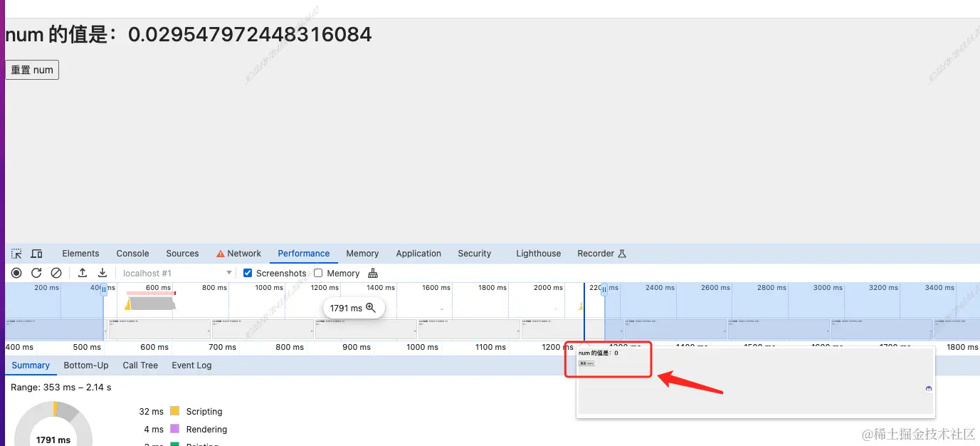This screenshot has width=980, height=446.
Task: Click the filmstrip screenshot below 1000 ms
Action: [x=263, y=329]
